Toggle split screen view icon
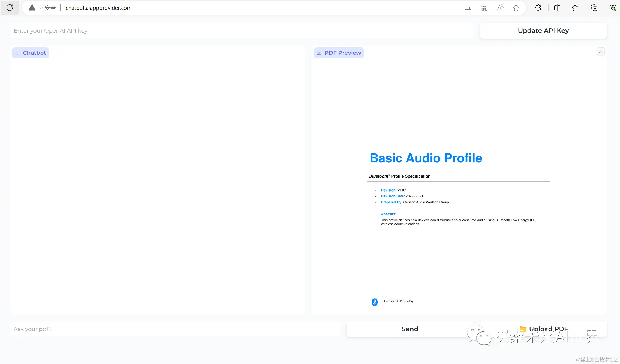The image size is (620, 364). [x=557, y=8]
